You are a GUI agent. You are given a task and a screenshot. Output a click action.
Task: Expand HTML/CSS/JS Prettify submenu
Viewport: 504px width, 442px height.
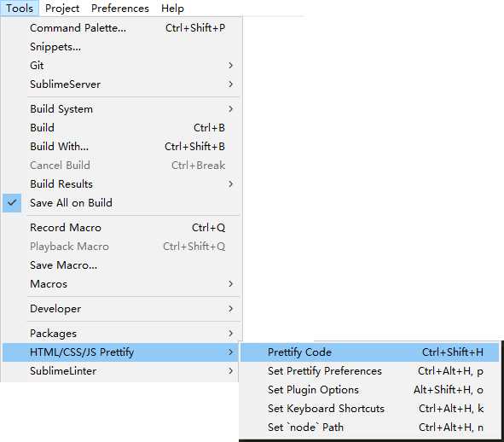120,352
